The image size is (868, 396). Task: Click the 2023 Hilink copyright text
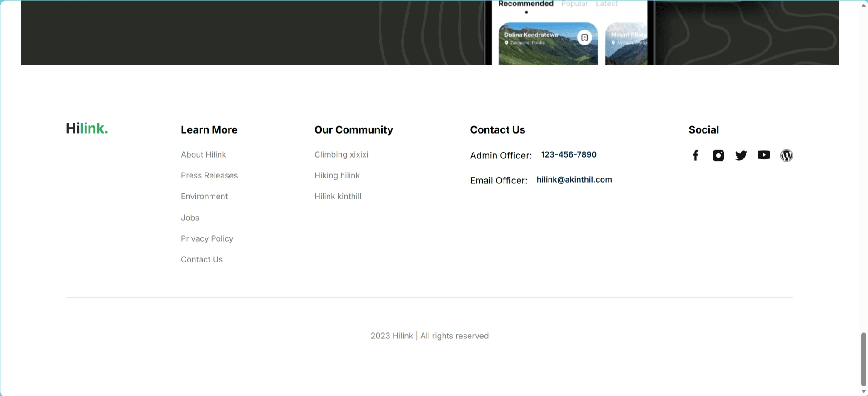[x=429, y=336]
